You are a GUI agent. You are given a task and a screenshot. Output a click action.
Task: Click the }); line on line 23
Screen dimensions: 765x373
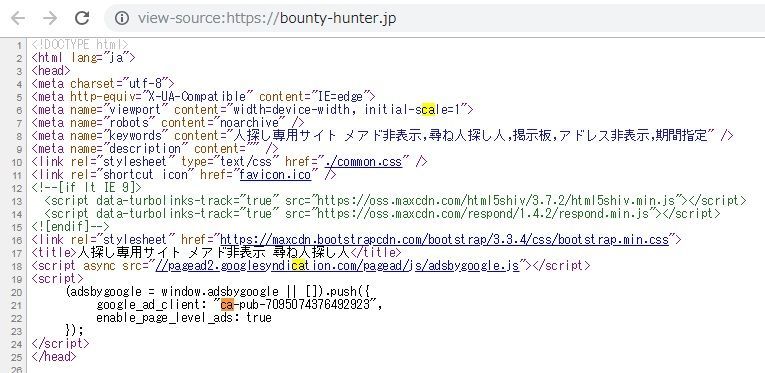(74, 331)
